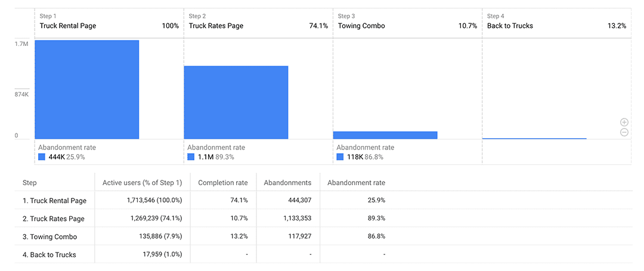Click the zoom out minus icon

click(624, 132)
